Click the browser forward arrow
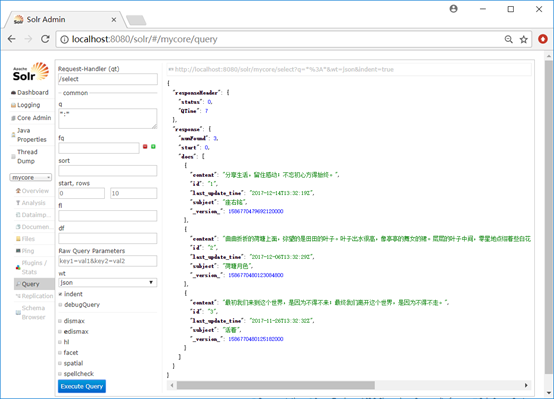 coord(28,39)
